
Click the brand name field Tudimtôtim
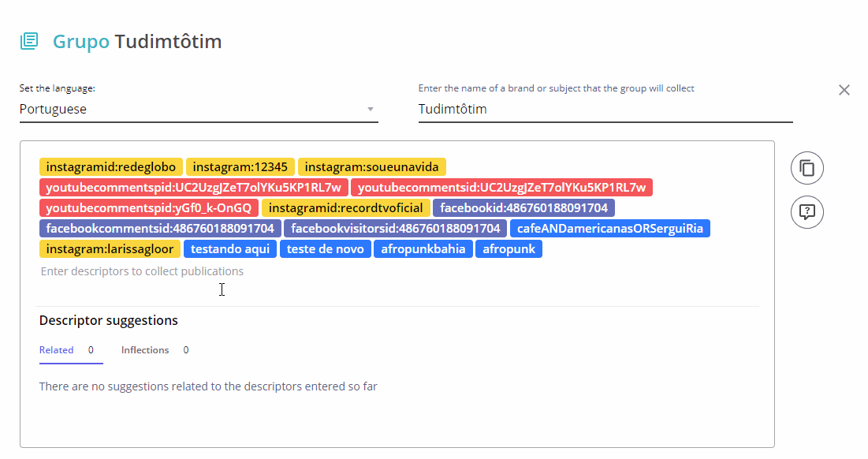[x=604, y=110]
